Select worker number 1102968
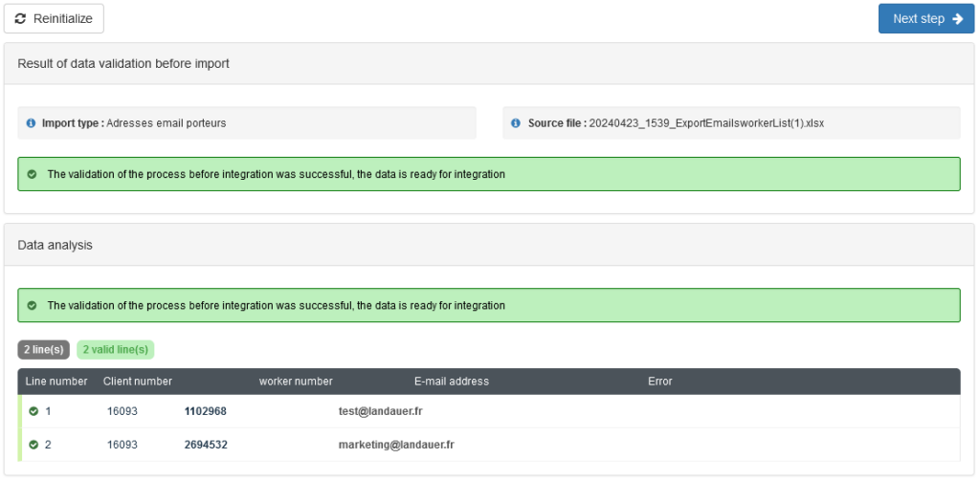This screenshot has height=481, width=980. [206, 411]
